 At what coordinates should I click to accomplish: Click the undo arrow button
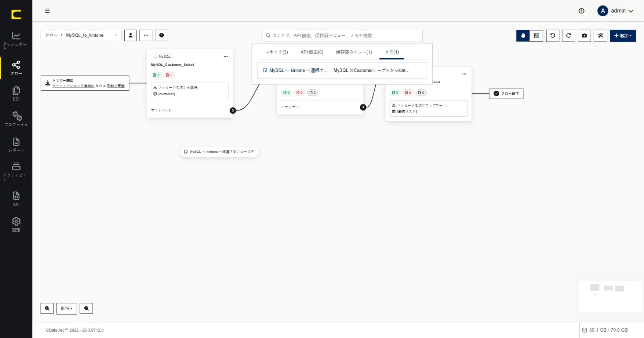click(x=552, y=36)
